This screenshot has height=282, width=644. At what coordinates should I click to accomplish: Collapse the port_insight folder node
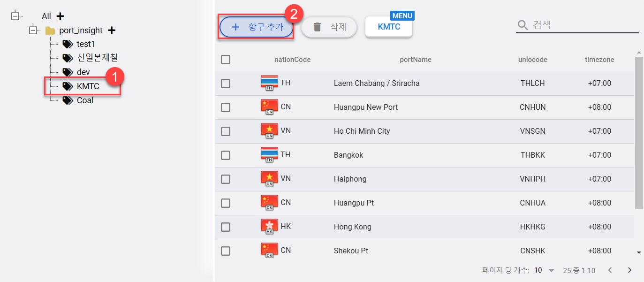click(x=33, y=30)
